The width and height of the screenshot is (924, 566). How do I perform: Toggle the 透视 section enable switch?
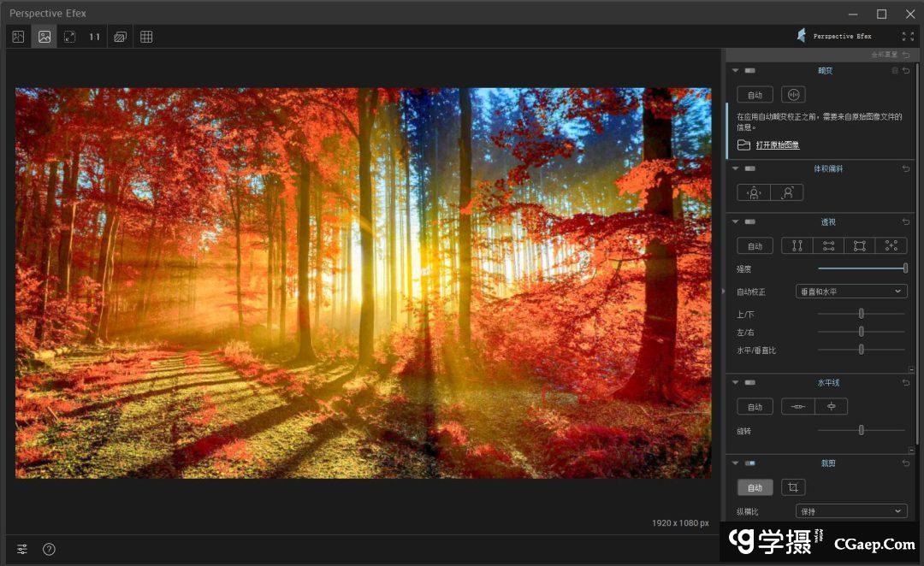749,222
